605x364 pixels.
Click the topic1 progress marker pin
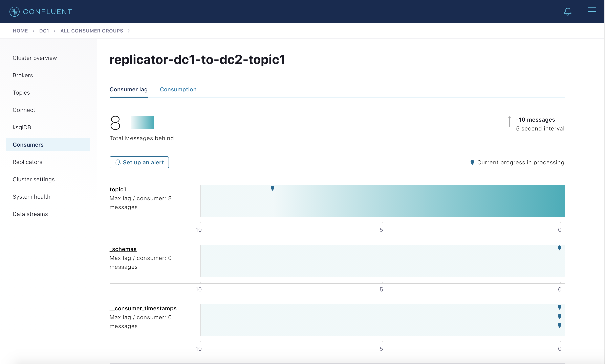pos(272,188)
